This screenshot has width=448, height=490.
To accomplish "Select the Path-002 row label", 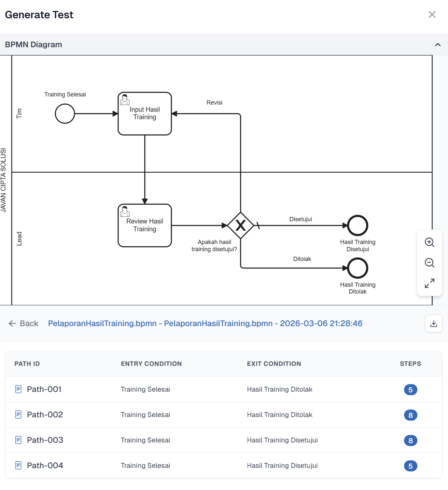I will 45,415.
